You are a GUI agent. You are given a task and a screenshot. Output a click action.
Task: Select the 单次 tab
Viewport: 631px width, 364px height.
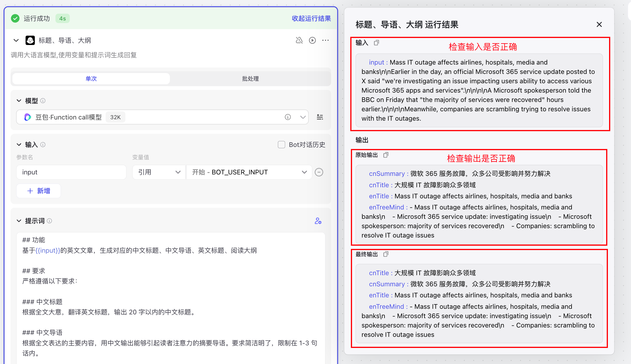(91, 79)
